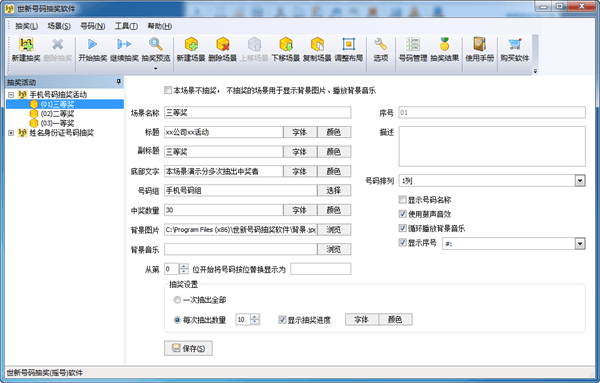Open 抽奖结果 medal icon
This screenshot has width=600, height=383.
click(x=444, y=44)
